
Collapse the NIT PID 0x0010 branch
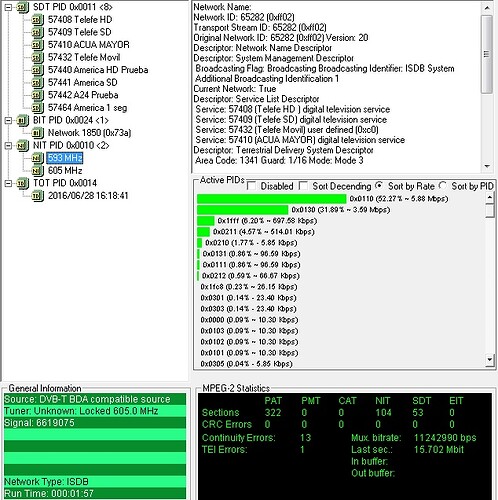[x=9, y=146]
